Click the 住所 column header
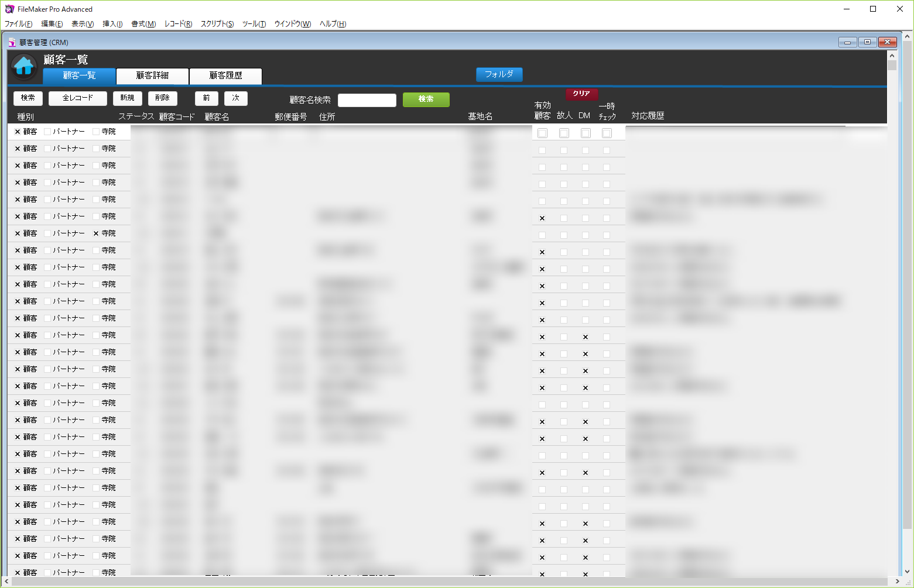 click(x=327, y=117)
